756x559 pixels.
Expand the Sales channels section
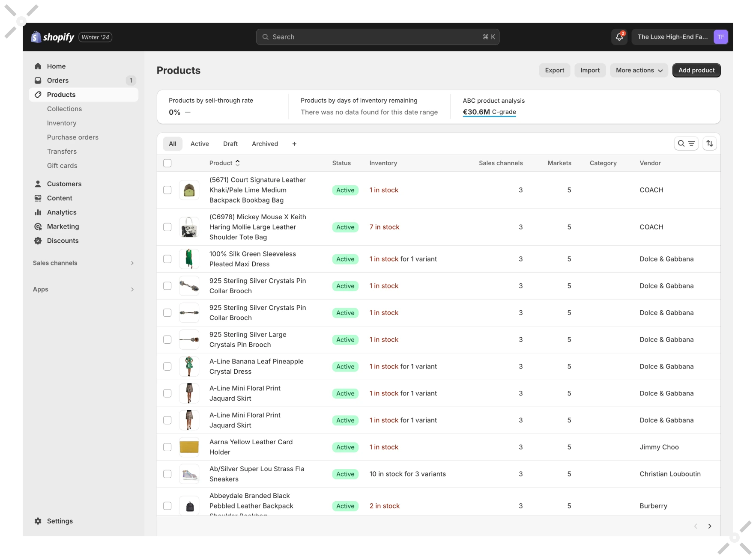[132, 263]
